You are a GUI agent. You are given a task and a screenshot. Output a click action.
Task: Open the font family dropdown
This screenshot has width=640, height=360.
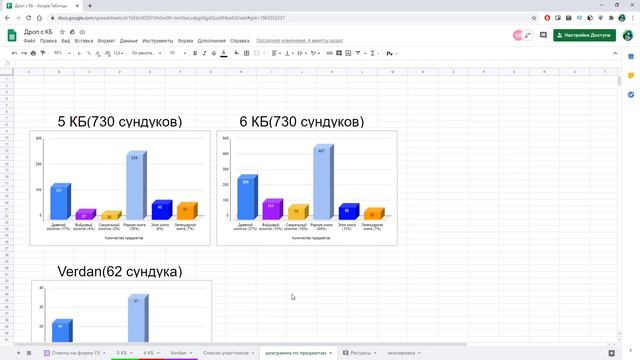(x=146, y=53)
